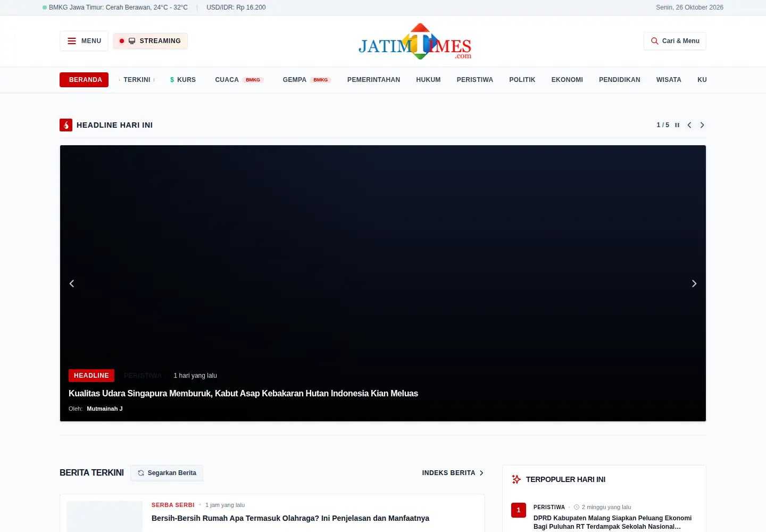The height and width of the screenshot is (532, 766).
Task: Open the CUACA BMKG nav item
Action: tap(239, 80)
